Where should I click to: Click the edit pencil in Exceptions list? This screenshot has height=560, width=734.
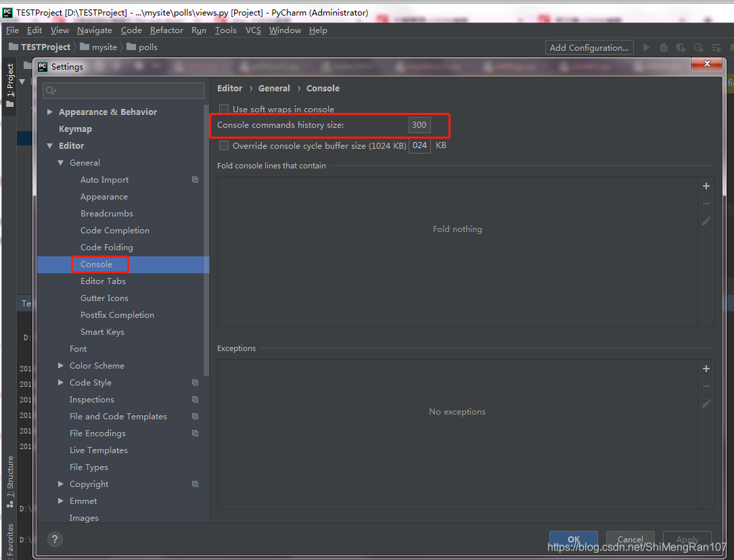tap(706, 403)
